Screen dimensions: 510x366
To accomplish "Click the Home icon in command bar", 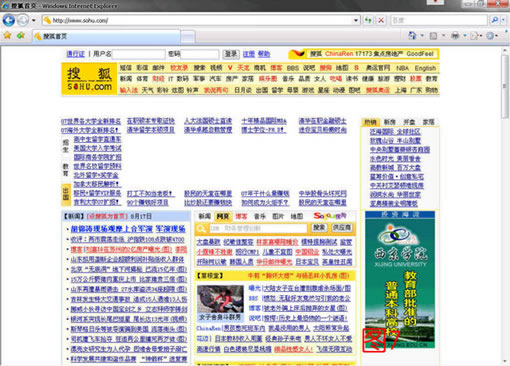I will (x=412, y=35).
